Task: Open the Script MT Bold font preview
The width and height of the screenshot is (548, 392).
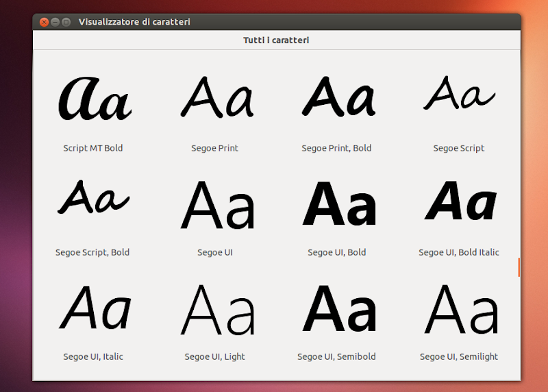Action: [95, 99]
